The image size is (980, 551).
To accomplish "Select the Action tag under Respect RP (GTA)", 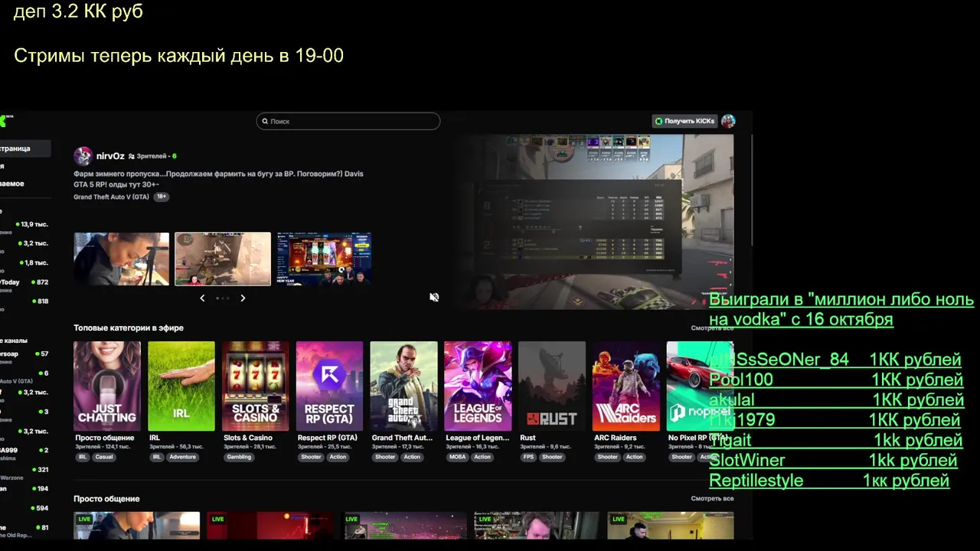I will [338, 457].
